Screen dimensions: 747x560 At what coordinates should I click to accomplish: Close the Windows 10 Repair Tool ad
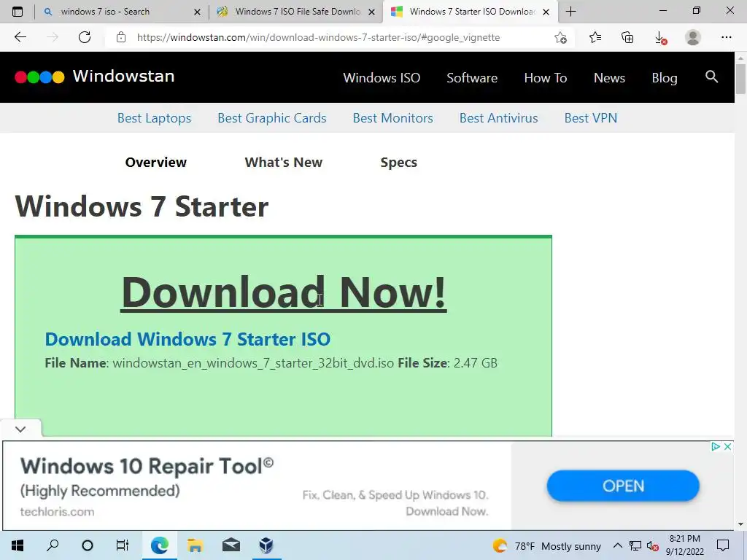[x=727, y=447]
